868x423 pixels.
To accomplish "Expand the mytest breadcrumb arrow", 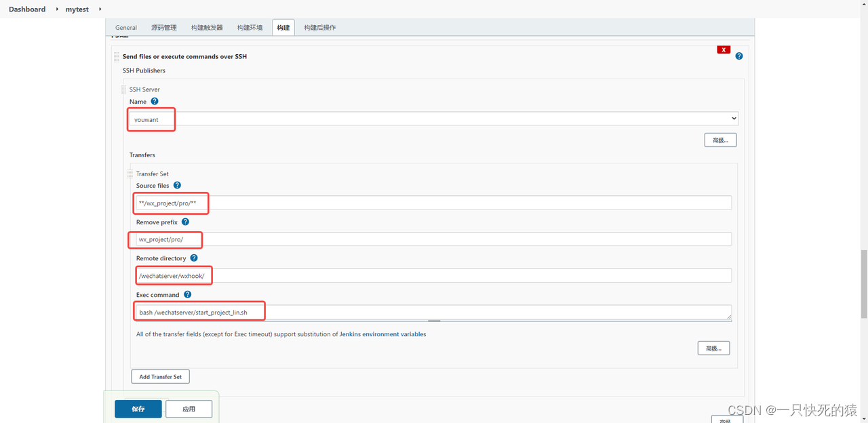I will (x=100, y=9).
